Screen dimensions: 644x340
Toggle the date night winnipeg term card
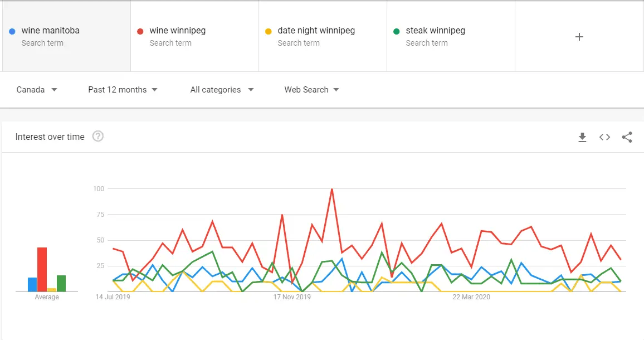(x=322, y=36)
